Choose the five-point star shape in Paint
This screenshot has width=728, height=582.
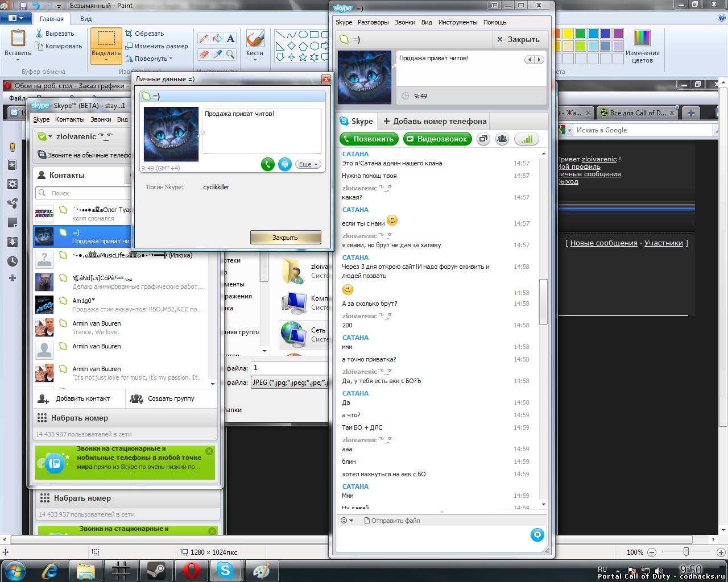303,57
